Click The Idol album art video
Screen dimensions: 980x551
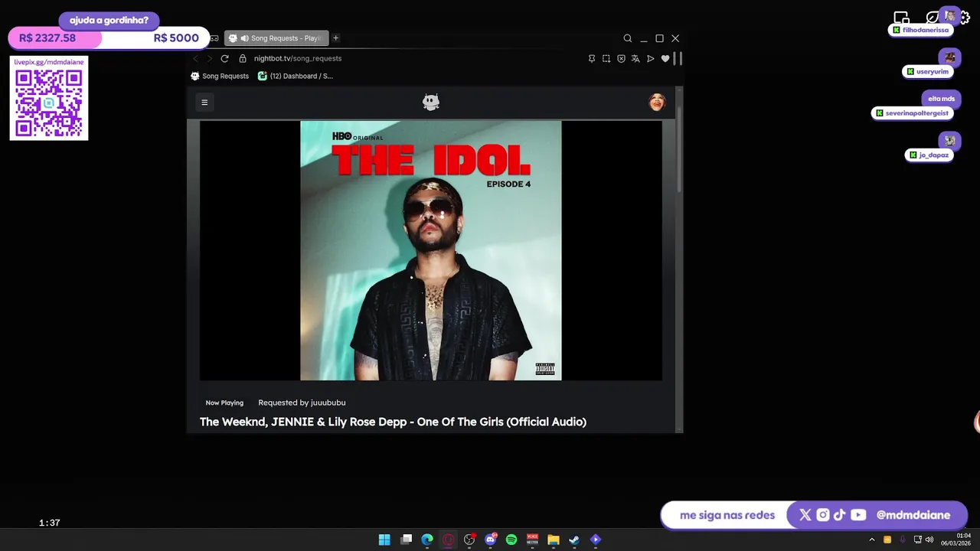point(431,250)
